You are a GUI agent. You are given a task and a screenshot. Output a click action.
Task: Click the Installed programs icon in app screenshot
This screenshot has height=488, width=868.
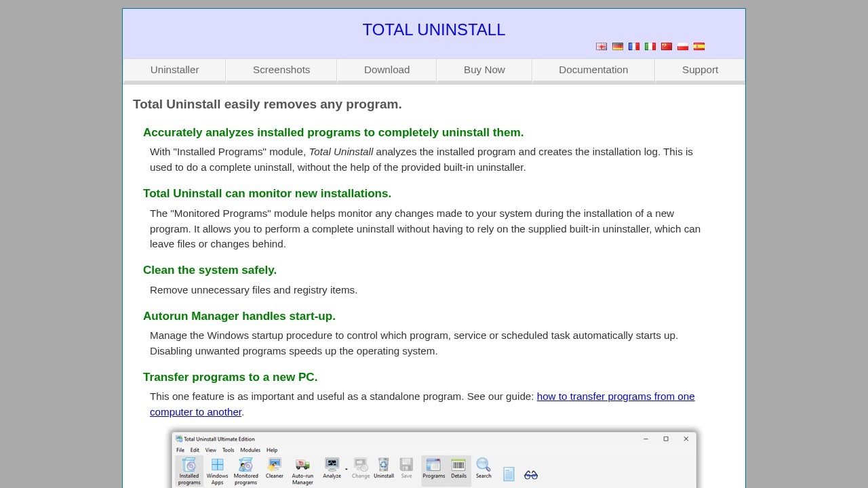189,470
